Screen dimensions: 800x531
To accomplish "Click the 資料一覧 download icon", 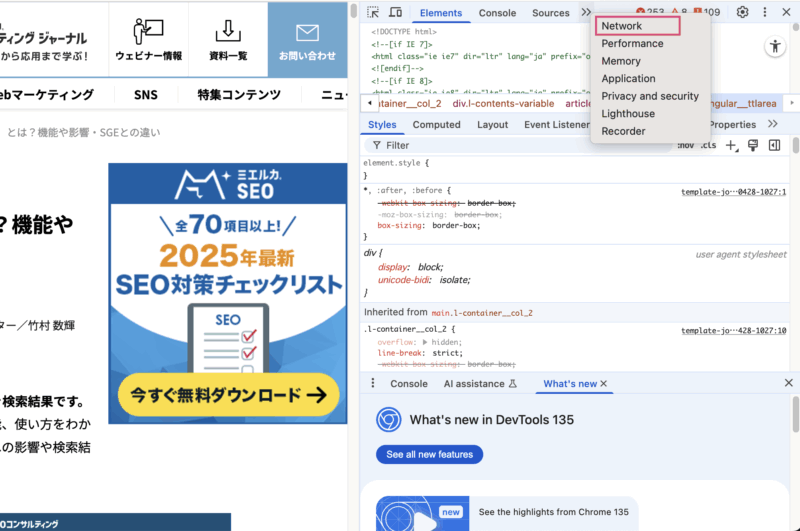I will pos(228,31).
